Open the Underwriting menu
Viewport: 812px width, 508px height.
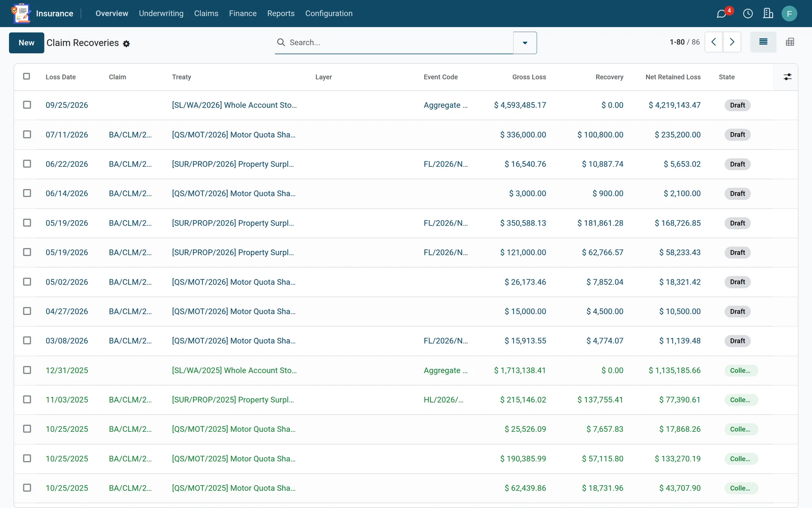pyautogui.click(x=161, y=14)
